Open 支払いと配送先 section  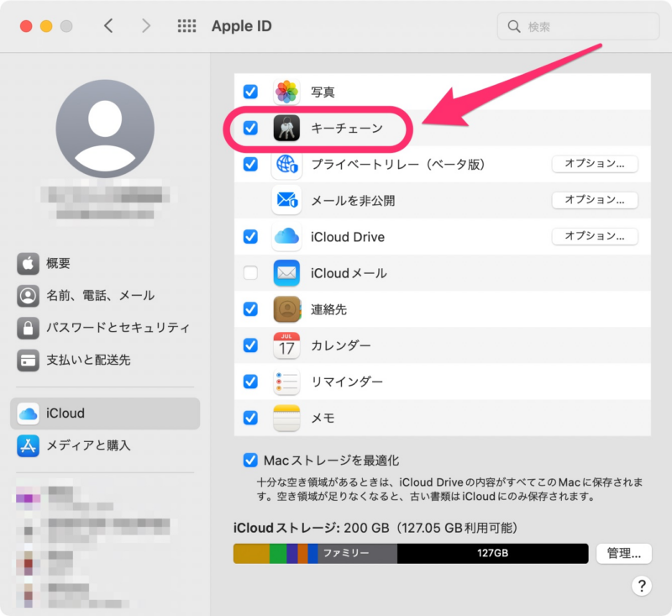[x=105, y=360]
